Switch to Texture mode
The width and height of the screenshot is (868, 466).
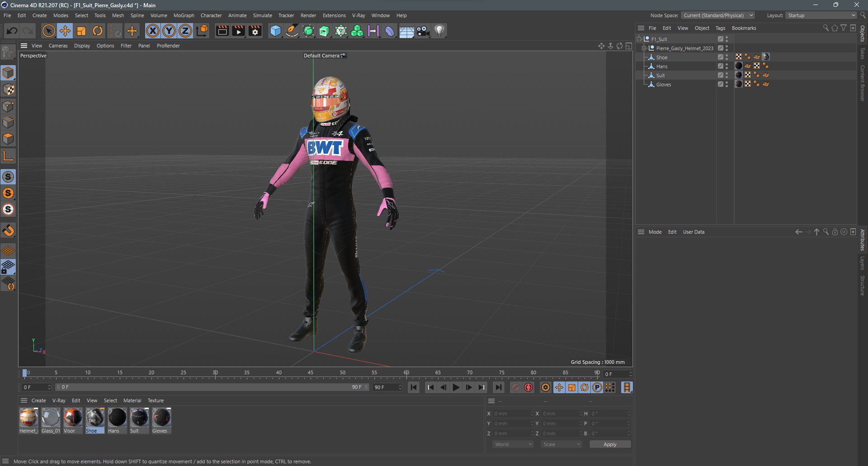click(x=8, y=89)
